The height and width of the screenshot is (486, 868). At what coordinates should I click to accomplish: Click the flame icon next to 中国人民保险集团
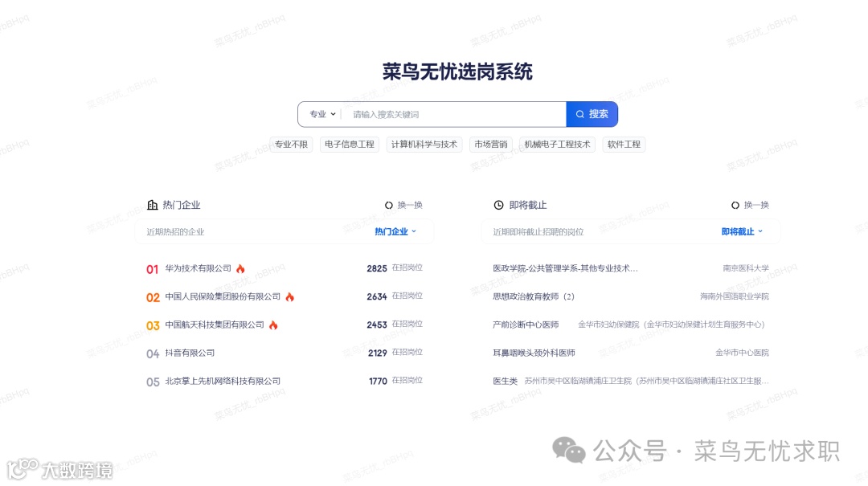point(289,296)
